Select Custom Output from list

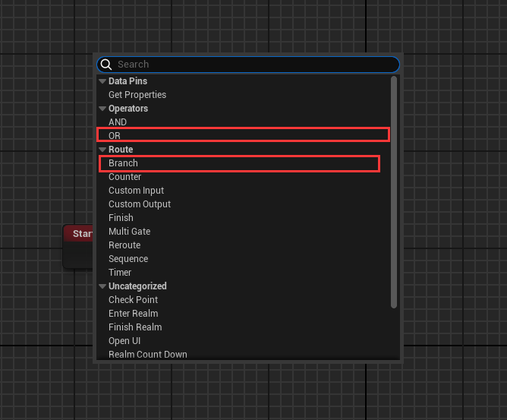click(x=140, y=204)
